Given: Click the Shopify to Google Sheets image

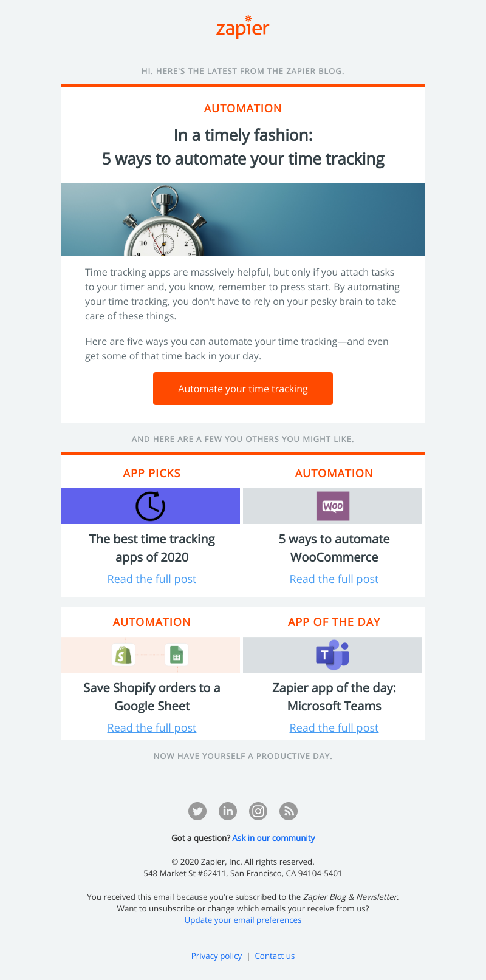Looking at the screenshot, I should pyautogui.click(x=151, y=655).
